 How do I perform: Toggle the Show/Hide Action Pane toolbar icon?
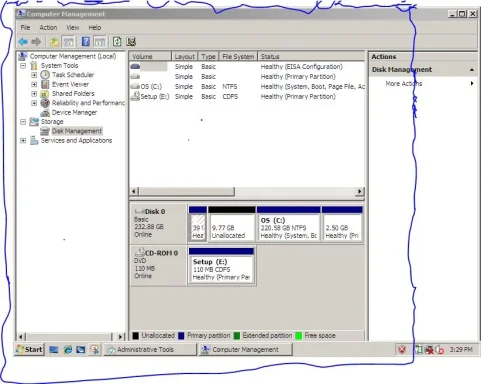100,42
